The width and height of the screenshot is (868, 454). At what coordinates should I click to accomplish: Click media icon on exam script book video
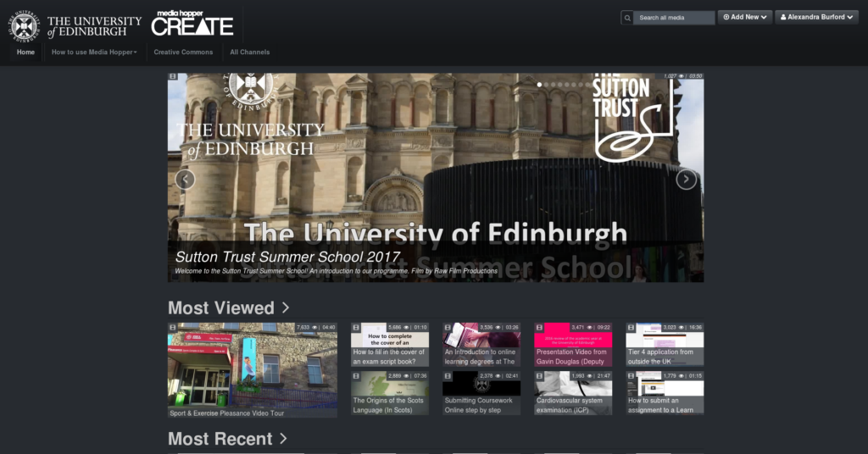[356, 327]
